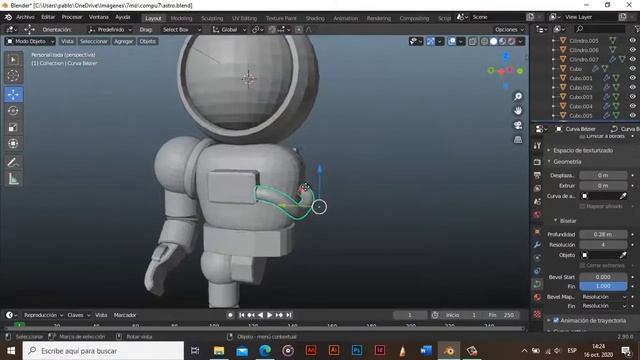Open the Tool properties tab icon

click(x=537, y=145)
